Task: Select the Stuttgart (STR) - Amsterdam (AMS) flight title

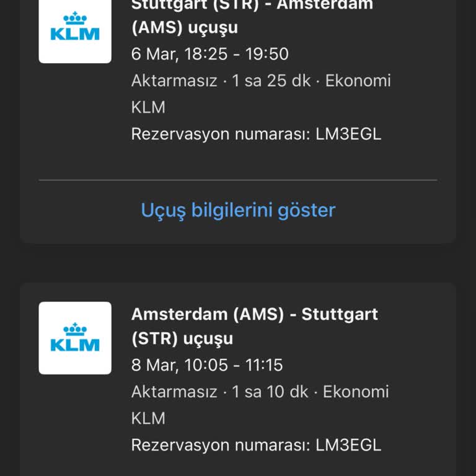Action: [x=252, y=16]
